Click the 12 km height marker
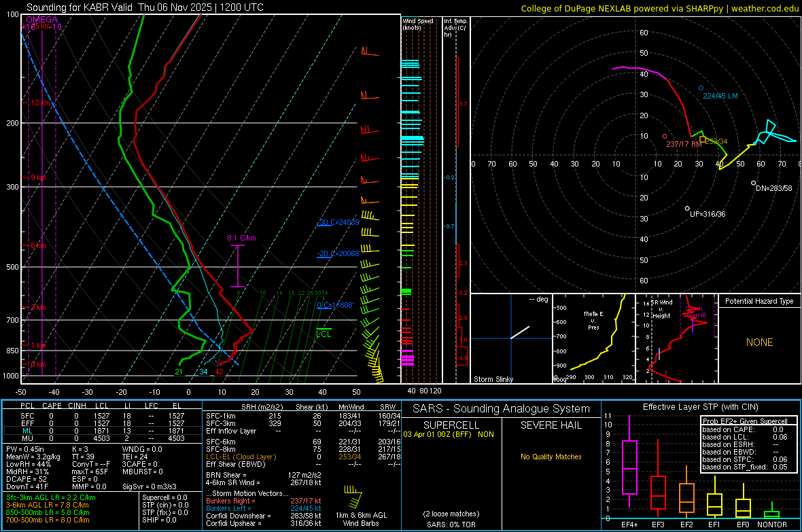 (x=41, y=103)
